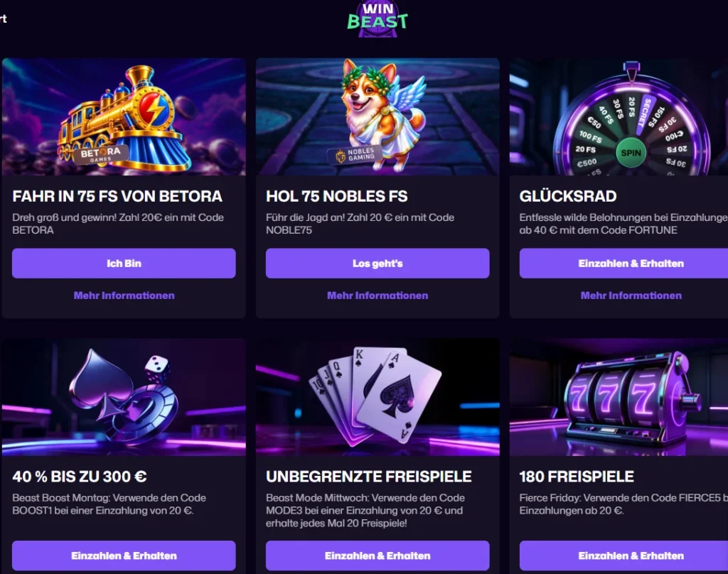Select the 'FAHR IN 75 FS VON BETORA' heading
728x574 pixels.
tap(117, 196)
